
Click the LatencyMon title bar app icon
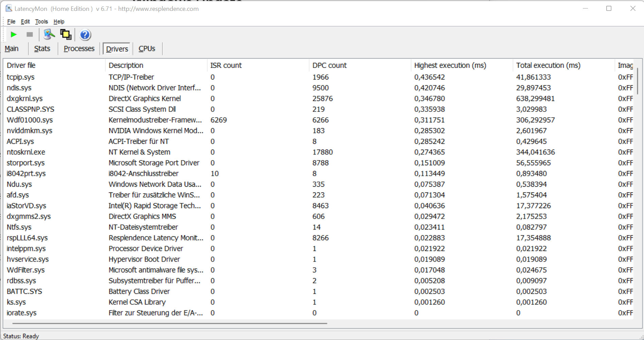[9, 8]
